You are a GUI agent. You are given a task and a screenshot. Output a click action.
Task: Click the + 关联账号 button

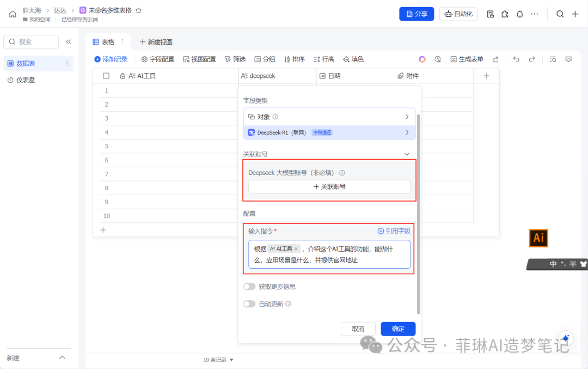coord(329,187)
